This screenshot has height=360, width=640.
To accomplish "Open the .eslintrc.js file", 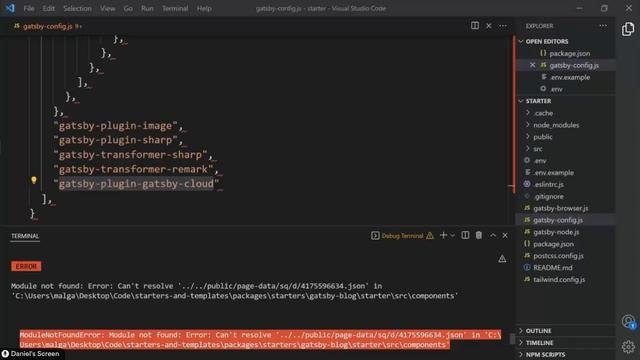I will pos(548,184).
